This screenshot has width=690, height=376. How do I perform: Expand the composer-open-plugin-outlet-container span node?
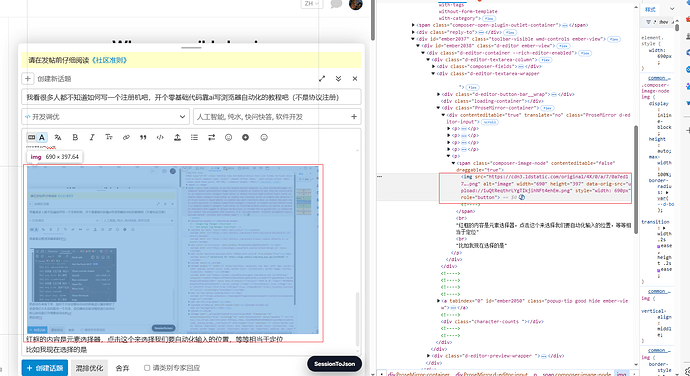[x=413, y=25]
